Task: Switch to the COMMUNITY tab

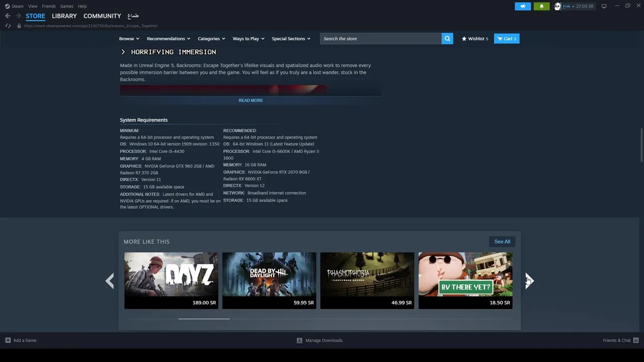Action: tap(102, 16)
